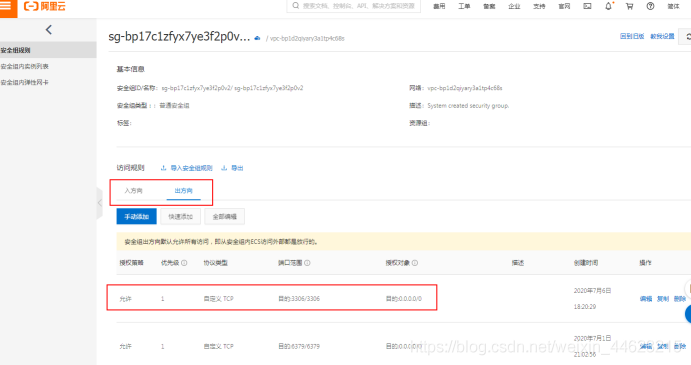Click 普通安全组 security group type value
The height and width of the screenshot is (365, 691).
click(174, 105)
